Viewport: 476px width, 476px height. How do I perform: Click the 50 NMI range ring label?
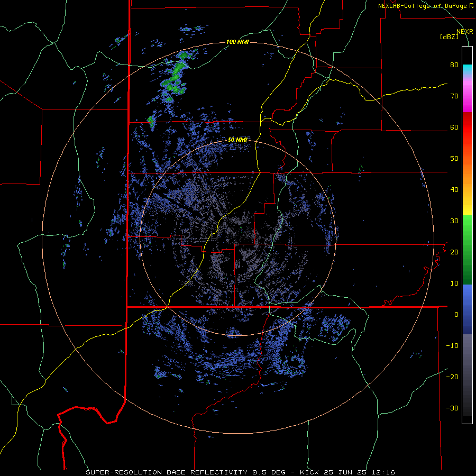pyautogui.click(x=237, y=140)
